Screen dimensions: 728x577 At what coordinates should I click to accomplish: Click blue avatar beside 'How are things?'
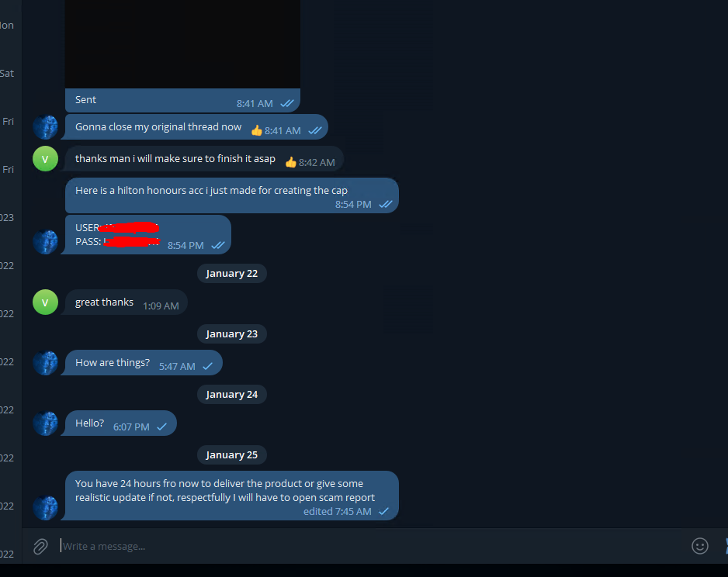pos(46,363)
